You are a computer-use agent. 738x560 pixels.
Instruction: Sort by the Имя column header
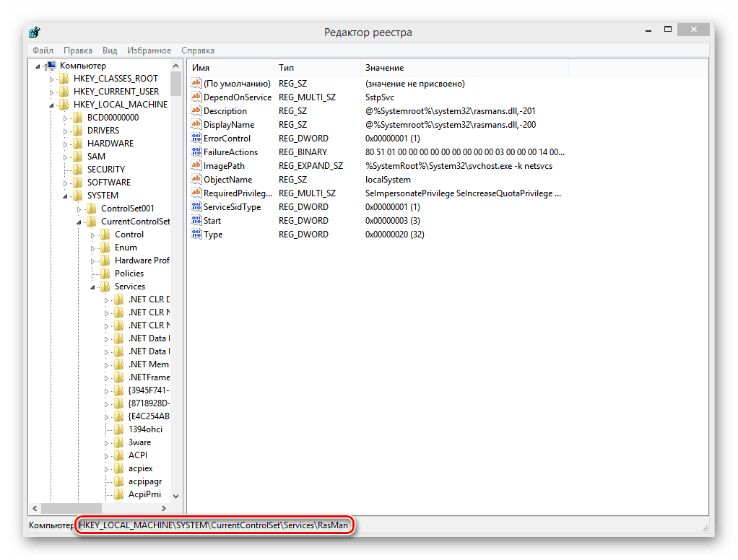230,68
